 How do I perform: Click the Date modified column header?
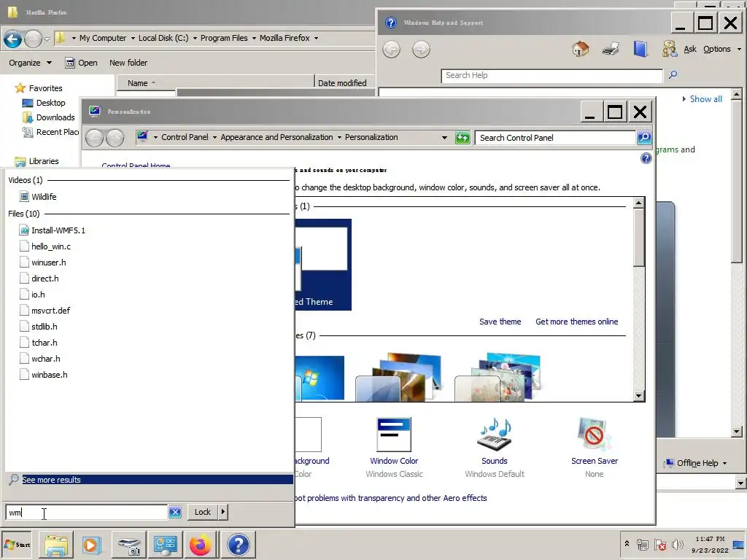[x=345, y=83]
